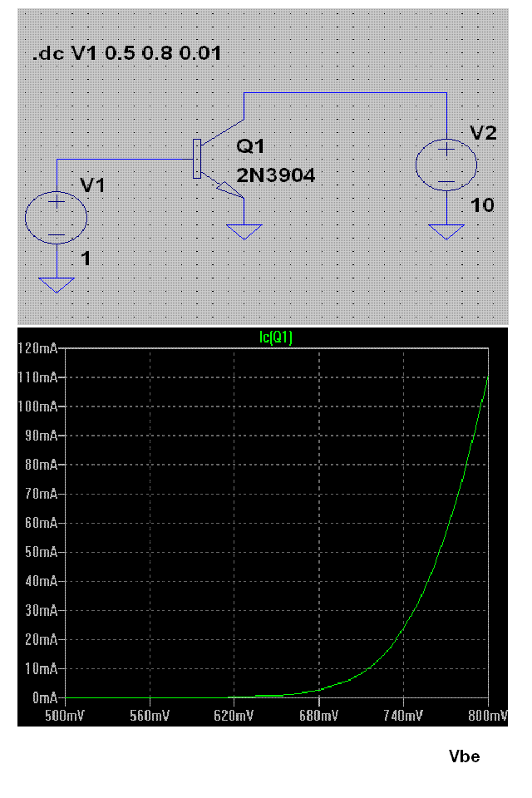The height and width of the screenshot is (798, 532).
Task: Click the ground symbol below V1
Action: click(57, 285)
